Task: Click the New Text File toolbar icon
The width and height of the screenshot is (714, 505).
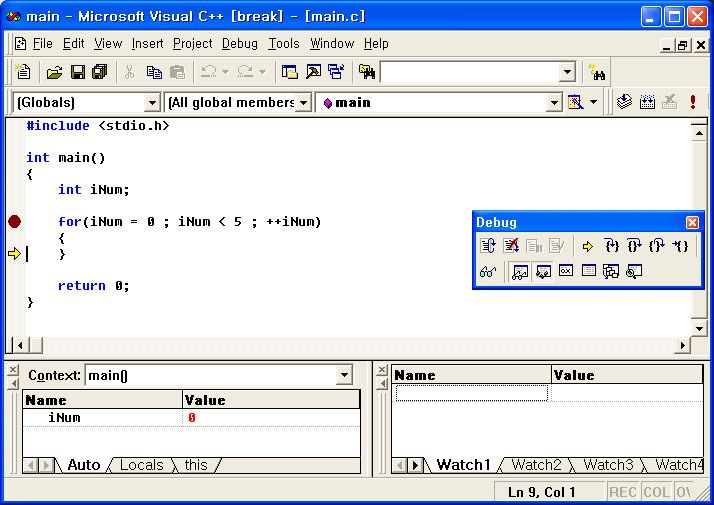Action: (x=23, y=72)
